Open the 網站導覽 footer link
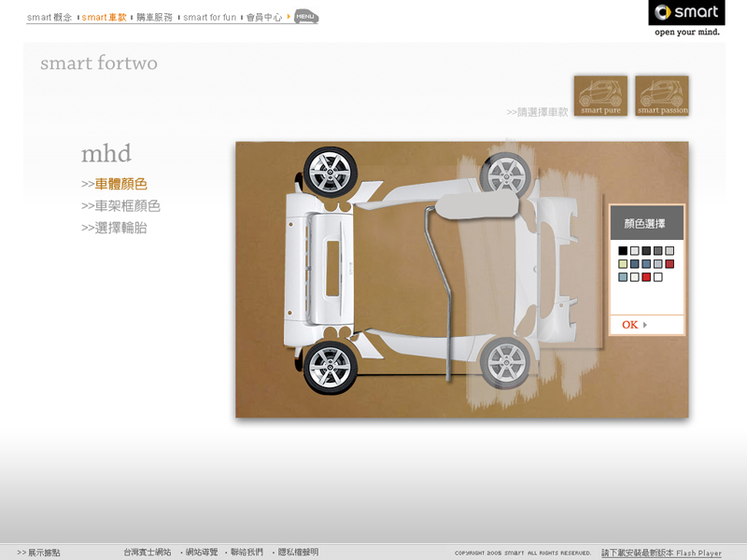This screenshot has width=747, height=560. point(202,553)
